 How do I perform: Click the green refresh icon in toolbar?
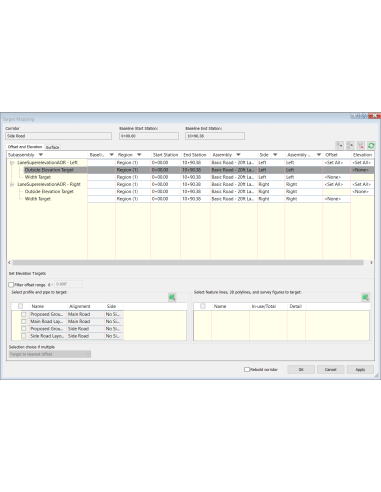click(371, 146)
